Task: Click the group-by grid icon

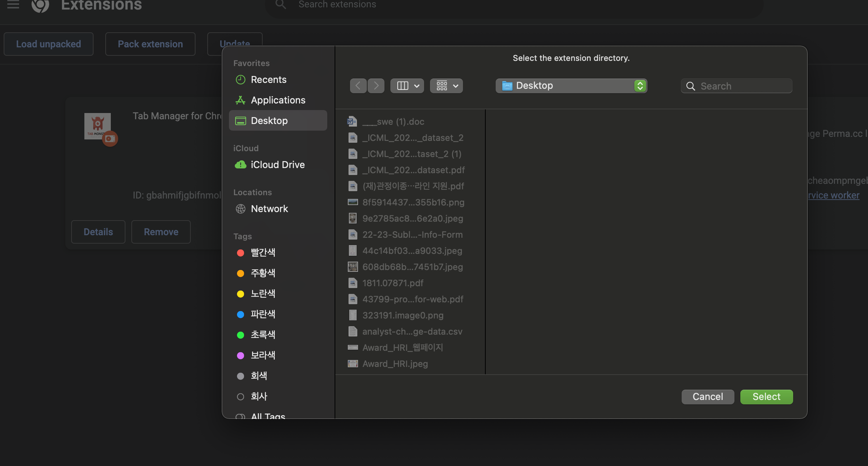Action: [x=442, y=86]
